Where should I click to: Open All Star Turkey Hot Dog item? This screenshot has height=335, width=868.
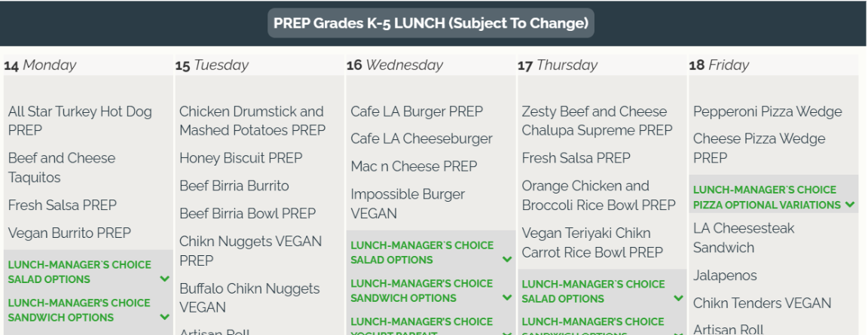tap(80, 121)
